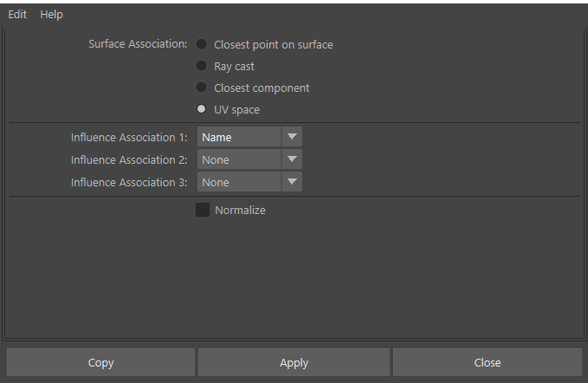
Task: Click the Closest component label text
Action: point(262,88)
